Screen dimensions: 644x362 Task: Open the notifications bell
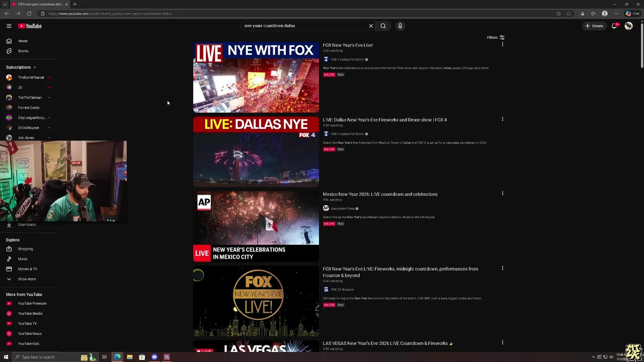(615, 26)
